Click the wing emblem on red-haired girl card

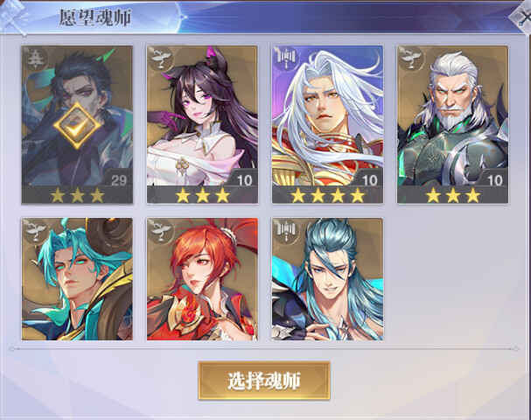[159, 231]
